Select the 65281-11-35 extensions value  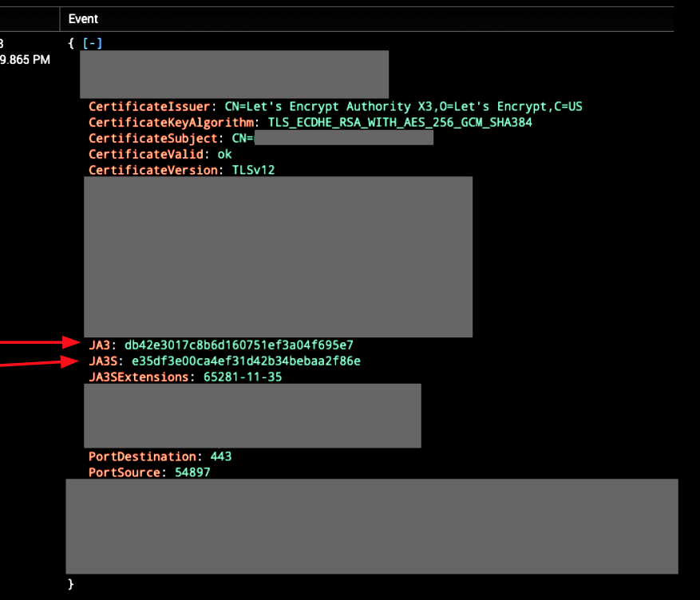pos(241,377)
